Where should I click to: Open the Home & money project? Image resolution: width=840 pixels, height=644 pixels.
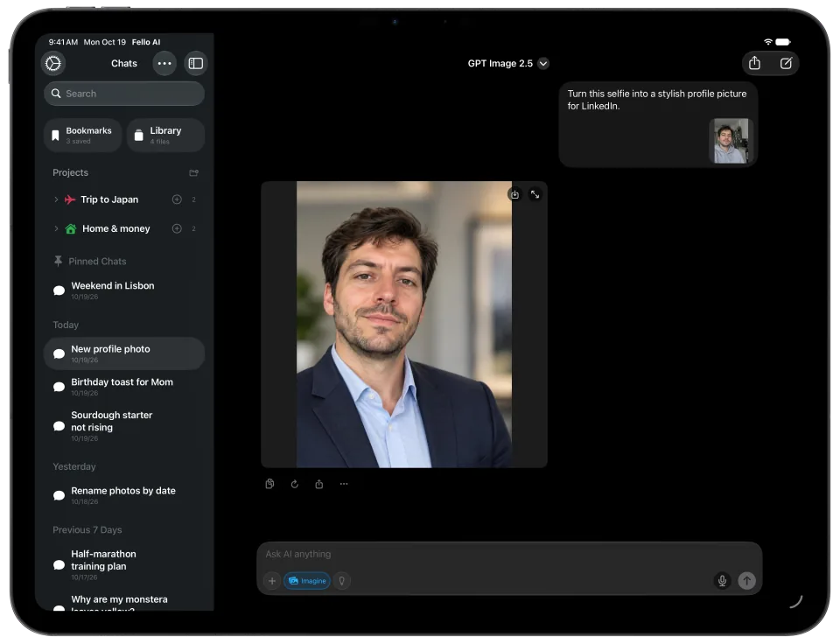point(115,228)
